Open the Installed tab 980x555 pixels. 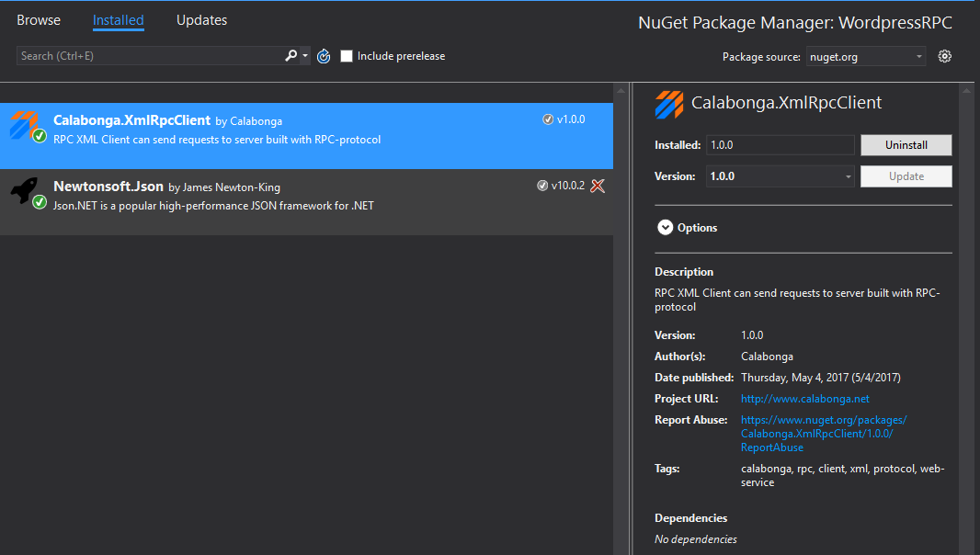tap(118, 20)
